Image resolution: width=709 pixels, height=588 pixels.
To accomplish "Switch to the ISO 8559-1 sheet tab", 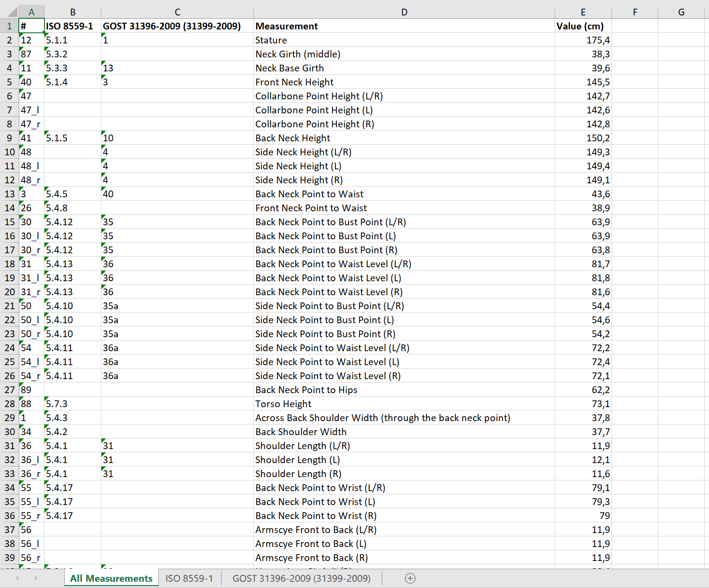I will coord(189,578).
